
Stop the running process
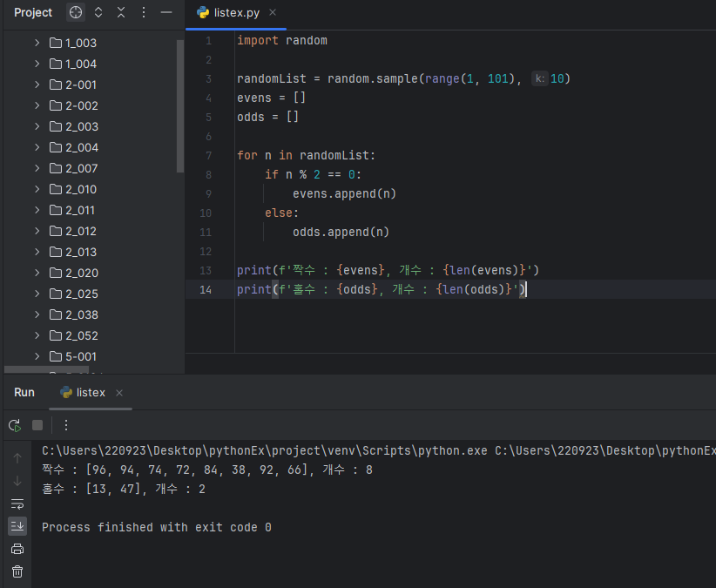point(37,425)
